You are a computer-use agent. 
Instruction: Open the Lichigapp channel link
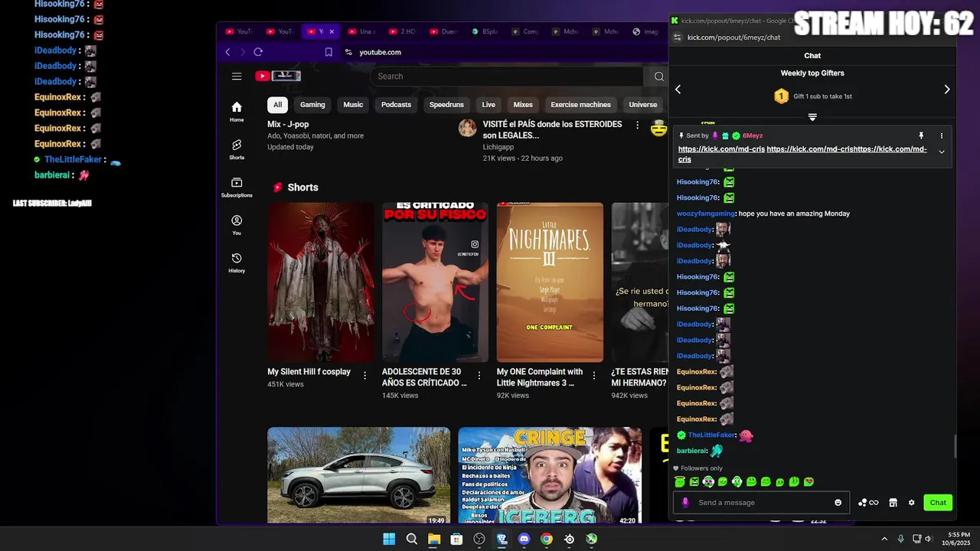point(498,147)
